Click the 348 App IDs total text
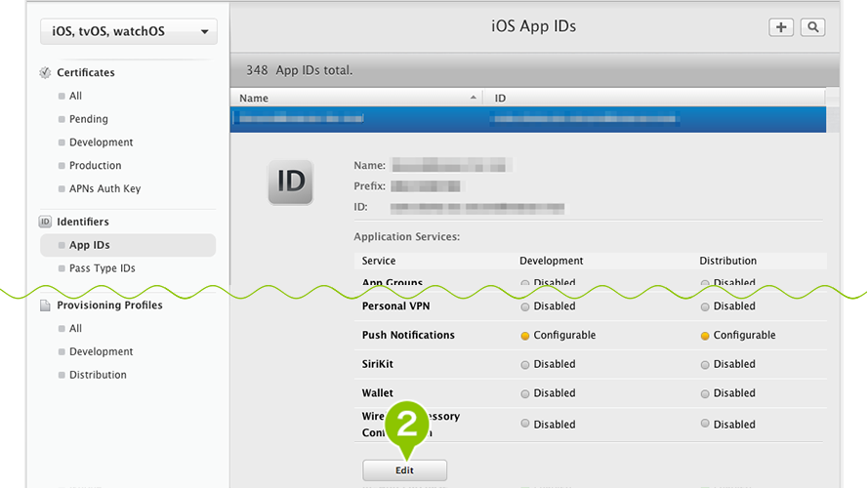868x488 pixels. coord(300,70)
